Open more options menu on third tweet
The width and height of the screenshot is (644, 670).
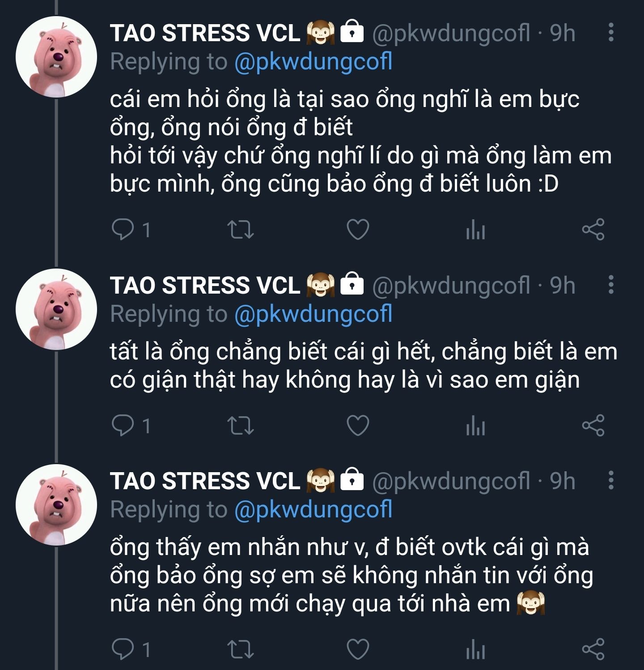[611, 480]
